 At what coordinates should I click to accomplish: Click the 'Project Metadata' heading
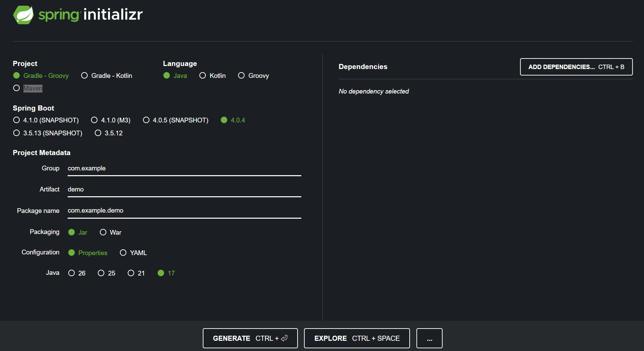coord(41,153)
